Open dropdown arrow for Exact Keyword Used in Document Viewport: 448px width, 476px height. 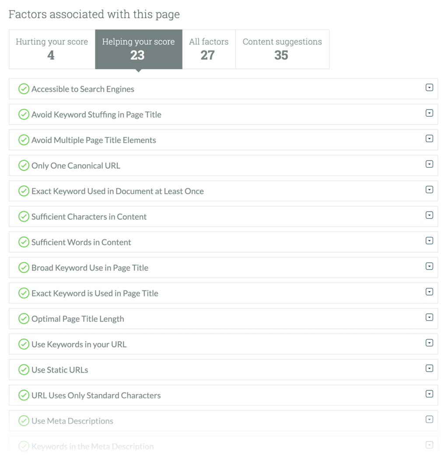(x=429, y=190)
